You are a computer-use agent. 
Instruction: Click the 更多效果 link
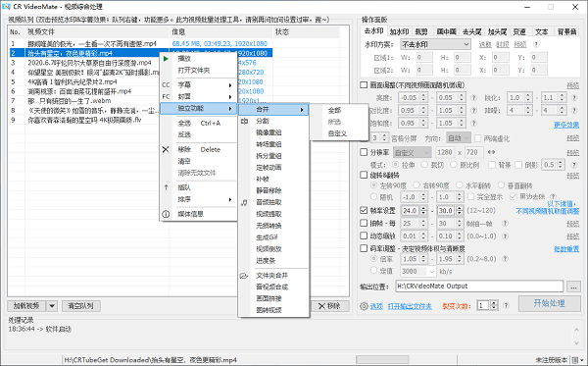click(566, 125)
